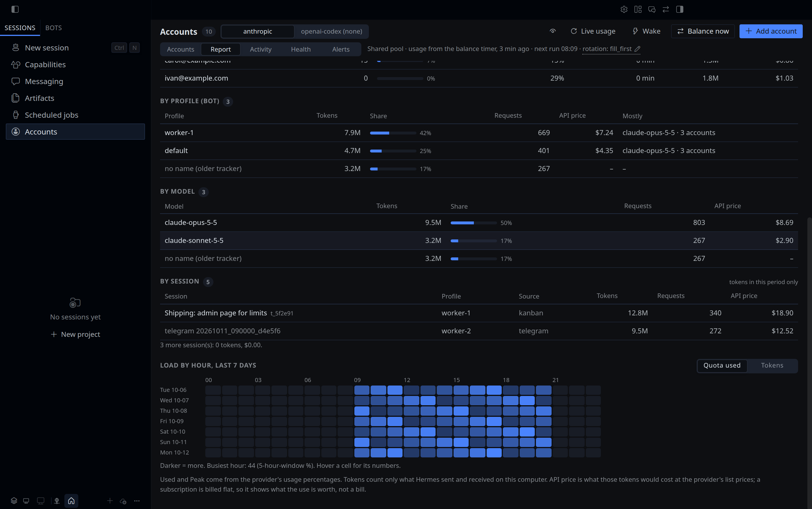
Task: Open the three-dots more menu in bottom bar
Action: 137,501
